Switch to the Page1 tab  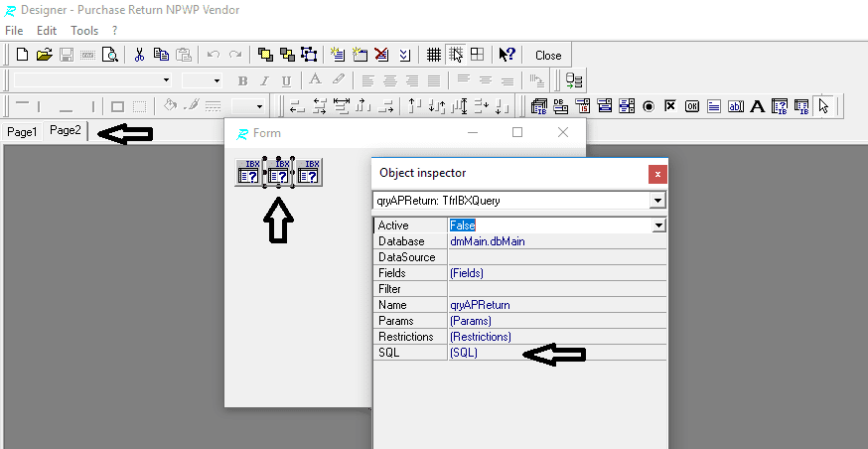tap(23, 132)
